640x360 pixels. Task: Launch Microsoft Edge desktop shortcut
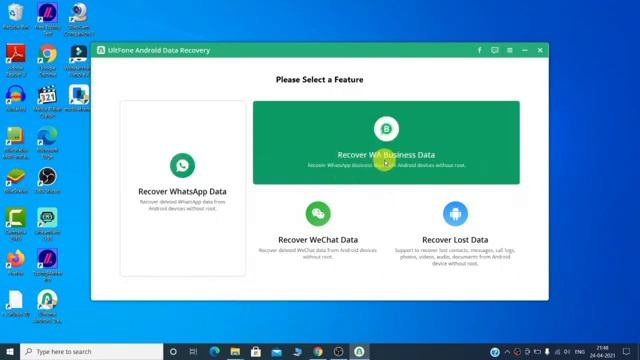click(x=48, y=142)
